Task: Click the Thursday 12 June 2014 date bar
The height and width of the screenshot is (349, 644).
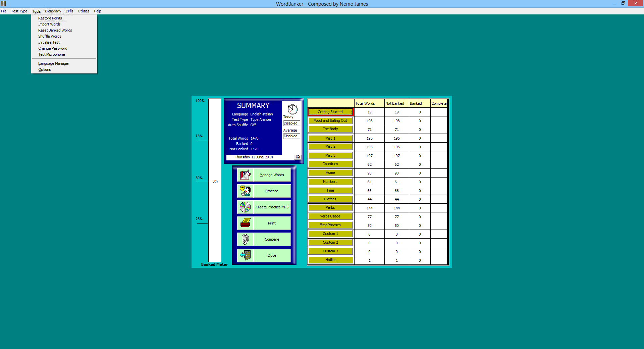Action: click(x=260, y=157)
